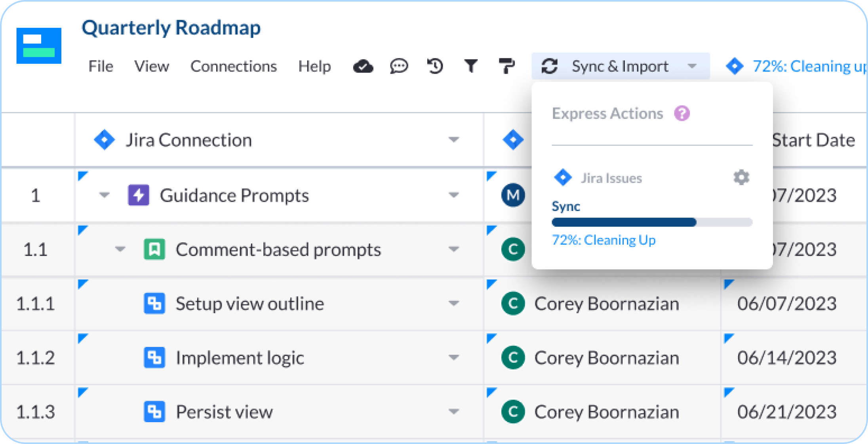Viewport: 868px width, 444px height.
Task: Open dropdown arrow on Setup view outline cell
Action: [x=454, y=304]
